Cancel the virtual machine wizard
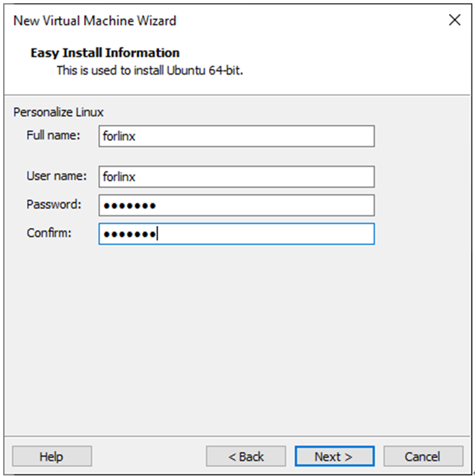Viewport: 475px width, 476px height. 422,457
